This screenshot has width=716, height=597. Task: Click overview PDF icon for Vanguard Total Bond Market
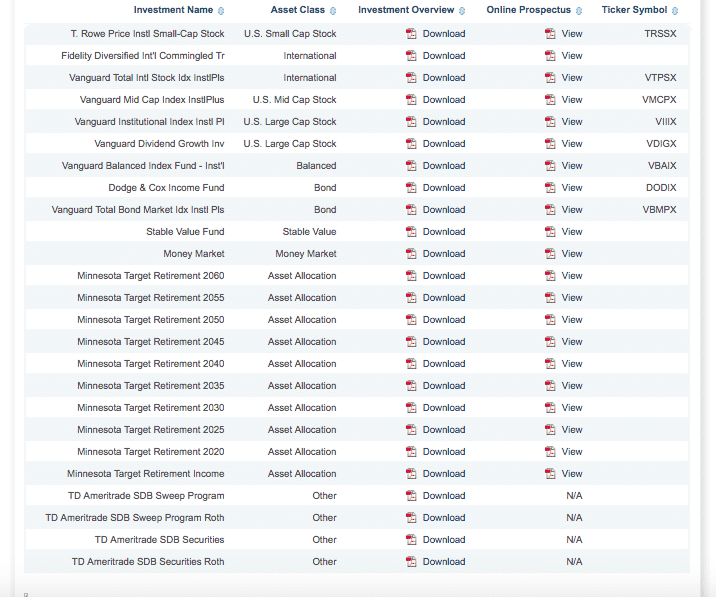tap(411, 210)
